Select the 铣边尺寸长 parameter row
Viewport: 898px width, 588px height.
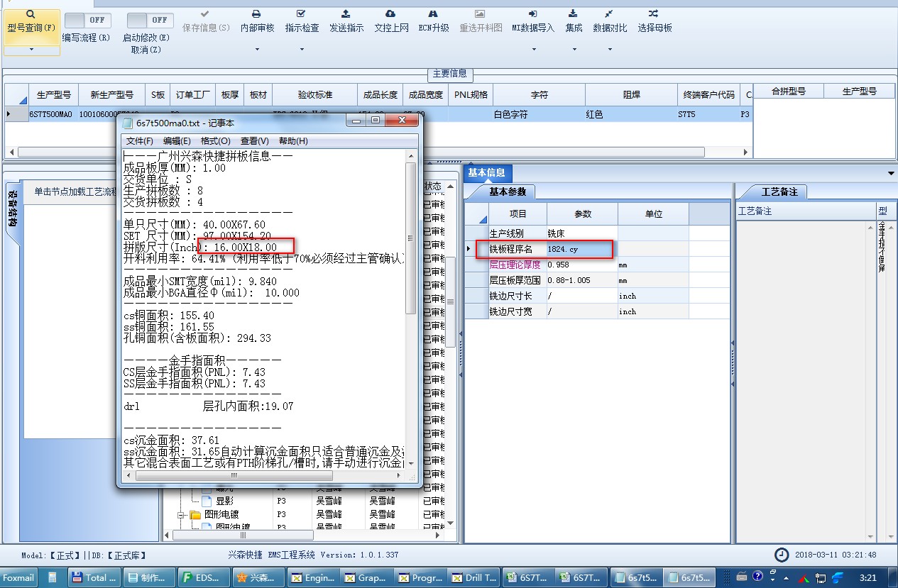point(596,296)
